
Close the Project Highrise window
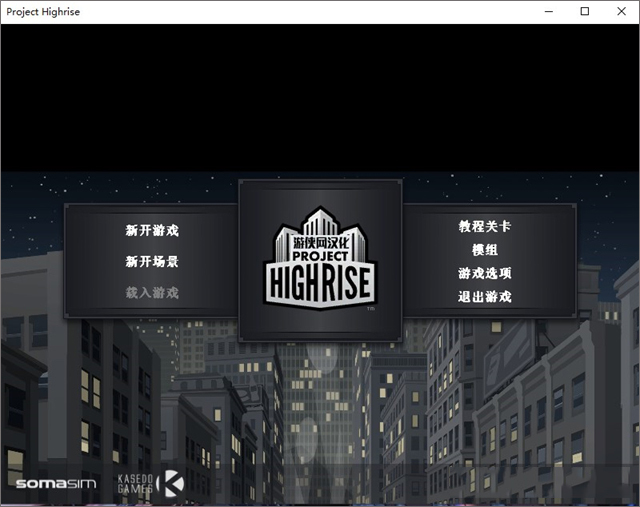click(x=621, y=11)
